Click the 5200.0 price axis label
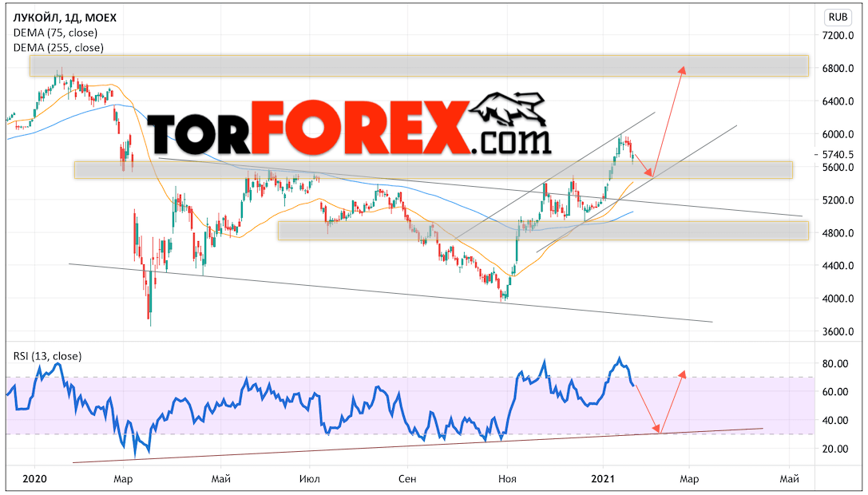The width and height of the screenshot is (868, 495). [x=838, y=200]
